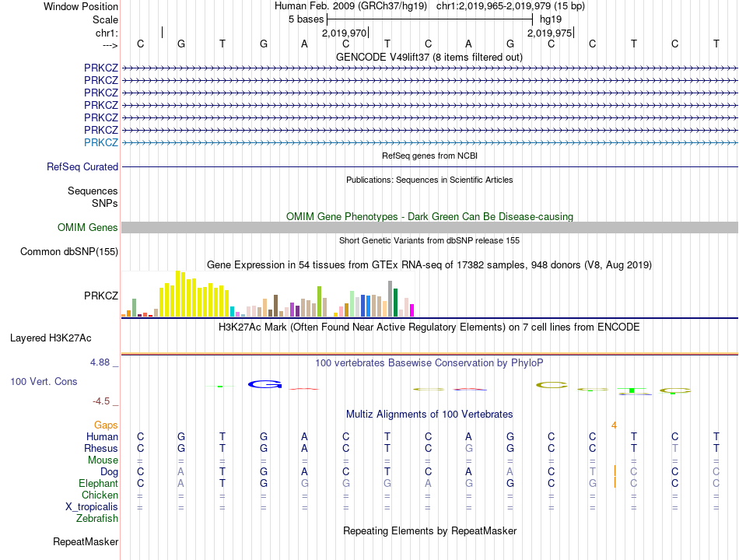Open the H3K27Ac Mark track title
739x560 pixels.
(429, 327)
